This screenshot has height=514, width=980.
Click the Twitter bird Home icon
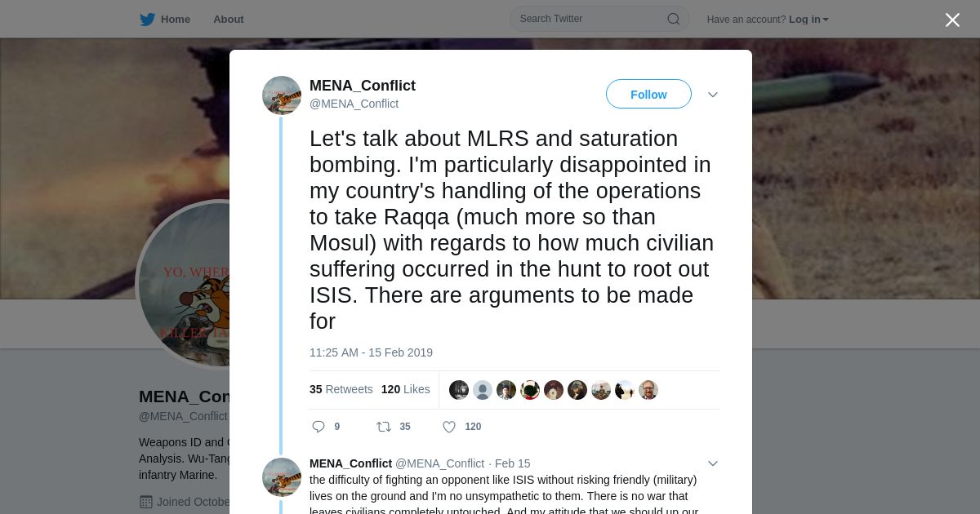(x=147, y=20)
